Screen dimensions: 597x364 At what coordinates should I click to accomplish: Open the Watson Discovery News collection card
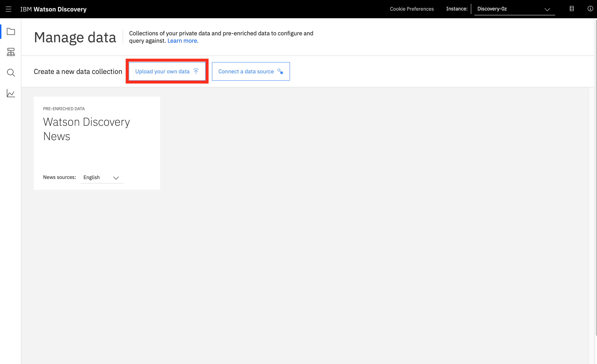(x=87, y=129)
